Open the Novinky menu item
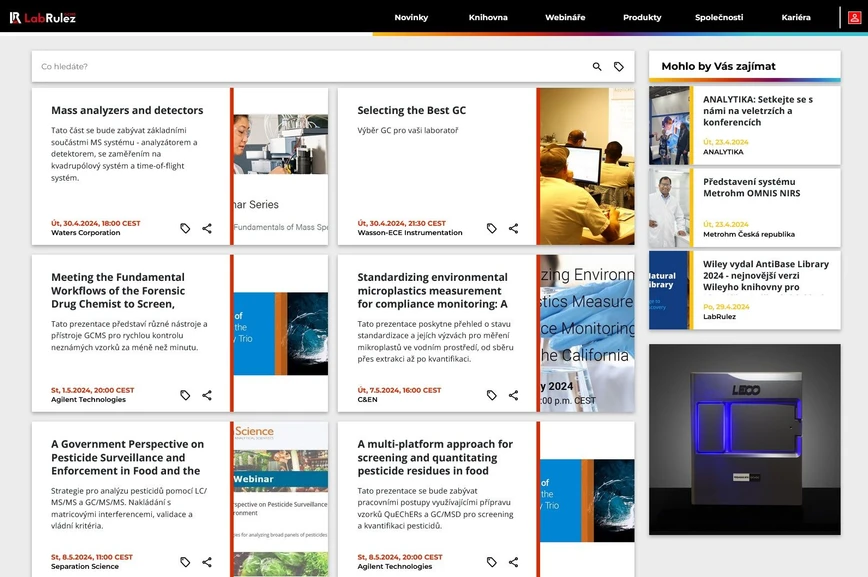The width and height of the screenshot is (868, 577). pos(411,17)
